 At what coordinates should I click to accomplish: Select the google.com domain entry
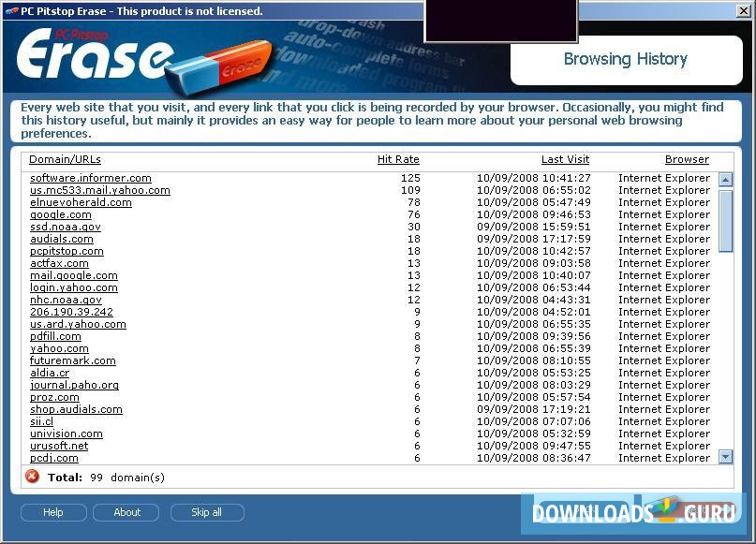coord(61,215)
